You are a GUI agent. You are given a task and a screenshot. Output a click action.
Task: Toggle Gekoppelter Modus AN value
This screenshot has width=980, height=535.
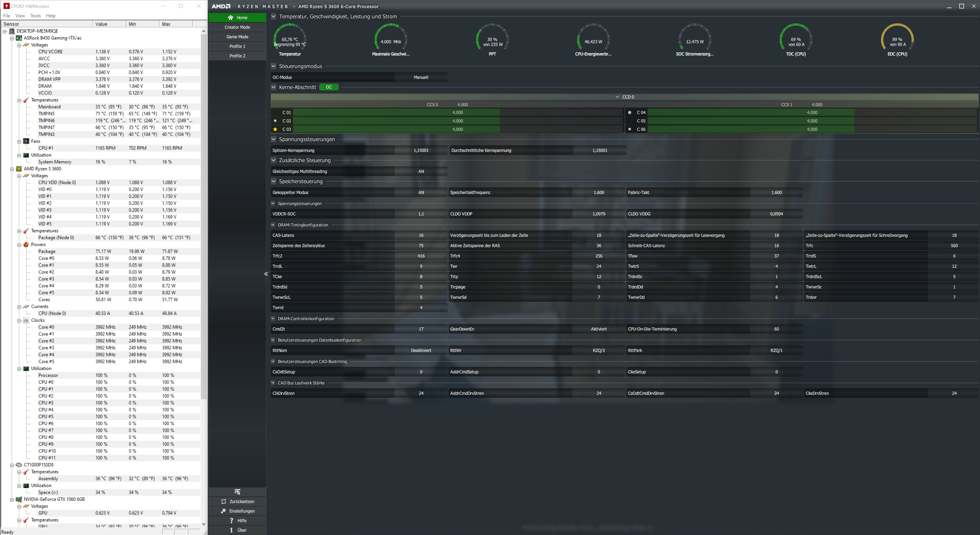point(421,193)
